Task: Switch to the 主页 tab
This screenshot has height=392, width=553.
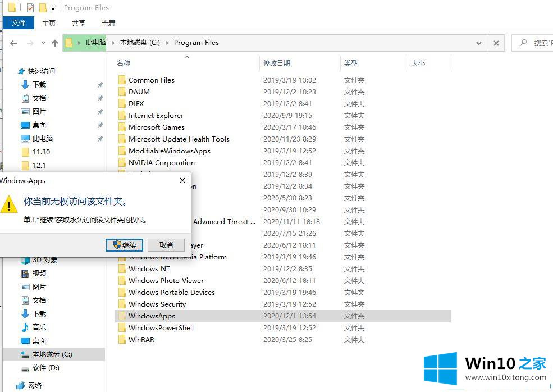Action: click(x=49, y=23)
